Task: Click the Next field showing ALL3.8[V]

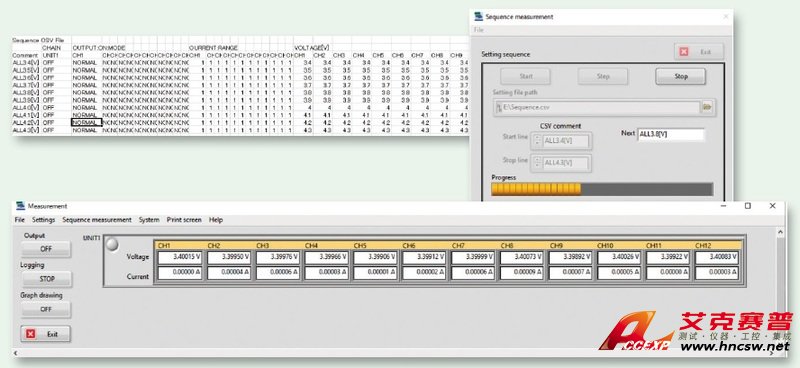Action: click(x=671, y=134)
